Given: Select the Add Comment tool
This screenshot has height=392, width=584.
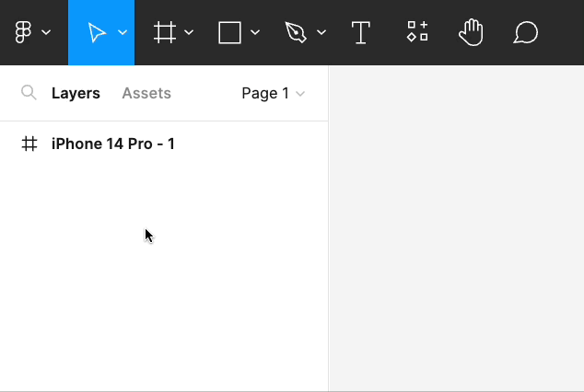Looking at the screenshot, I should [525, 33].
